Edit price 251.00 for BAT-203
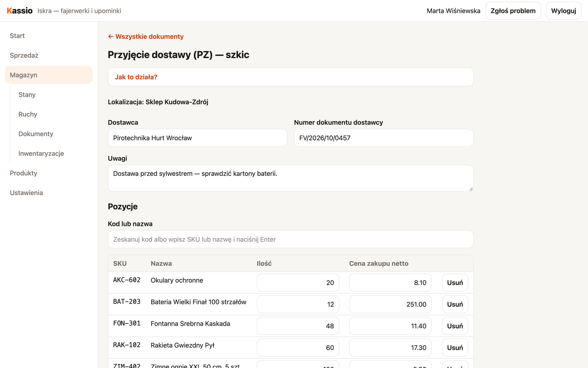This screenshot has width=588, height=368. click(390, 304)
